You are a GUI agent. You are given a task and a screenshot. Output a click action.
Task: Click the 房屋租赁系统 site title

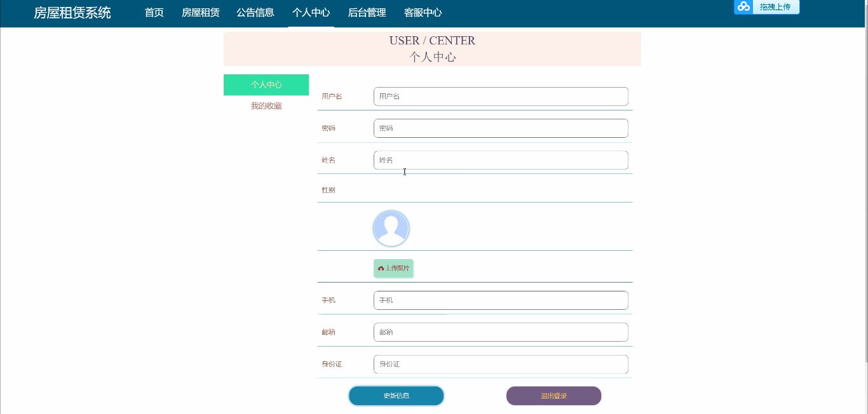pyautogui.click(x=72, y=13)
